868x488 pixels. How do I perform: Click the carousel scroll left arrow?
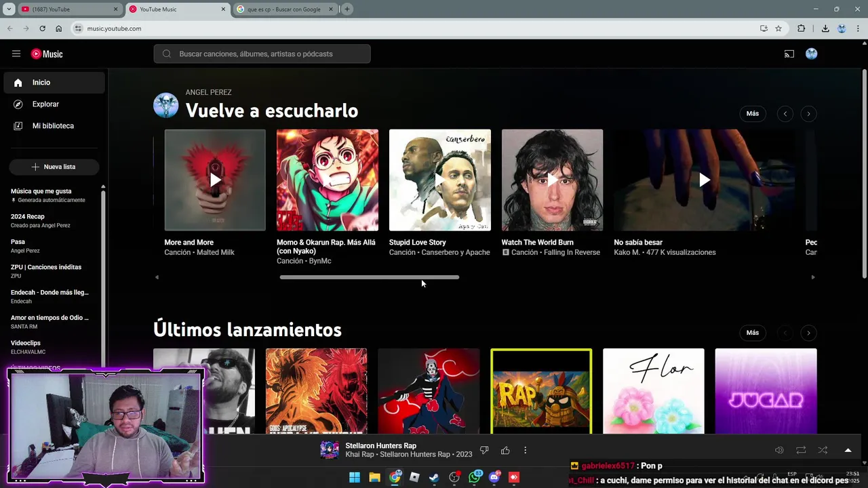tap(157, 277)
